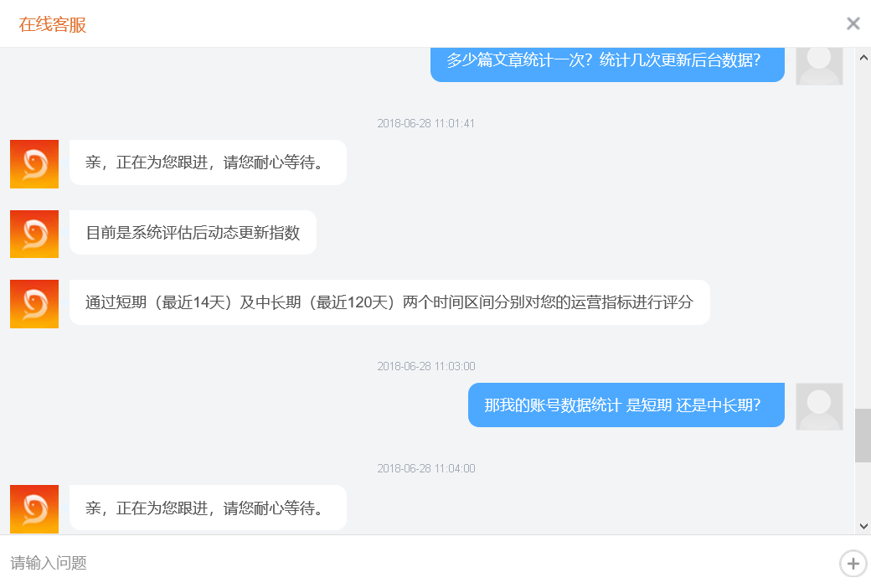The width and height of the screenshot is (871, 588).
Task: Click the scrollbar down arrow
Action: point(863,526)
